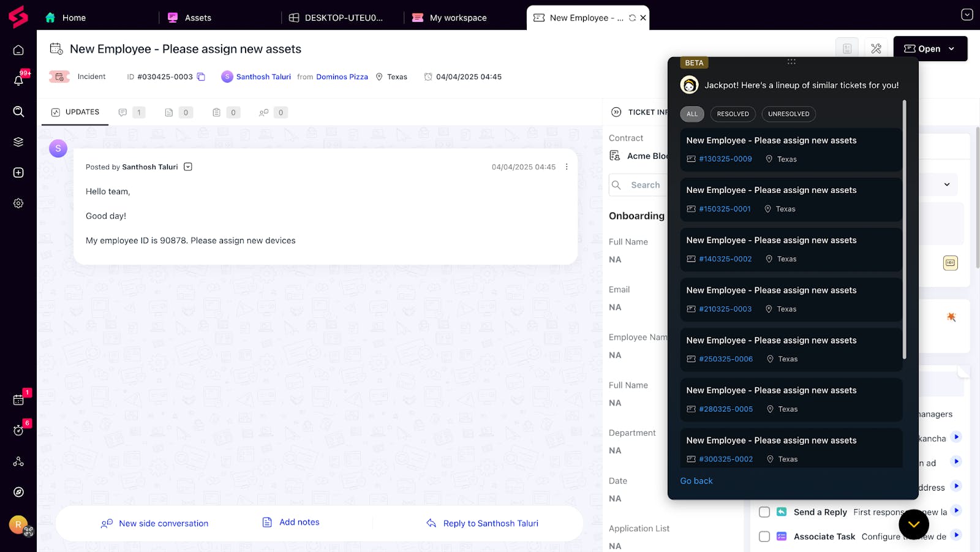This screenshot has width=980, height=552.
Task: Open similar ticket #250325-0006
Action: coord(726,359)
